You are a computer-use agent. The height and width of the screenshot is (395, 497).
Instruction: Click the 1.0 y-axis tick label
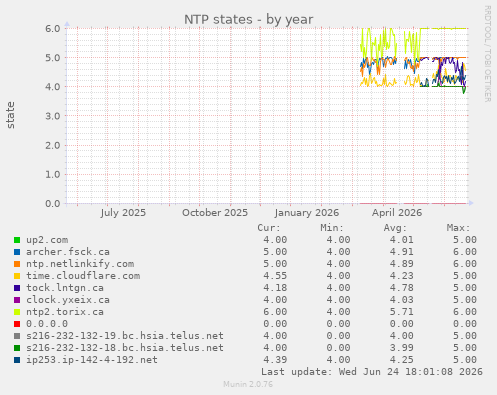click(53, 174)
